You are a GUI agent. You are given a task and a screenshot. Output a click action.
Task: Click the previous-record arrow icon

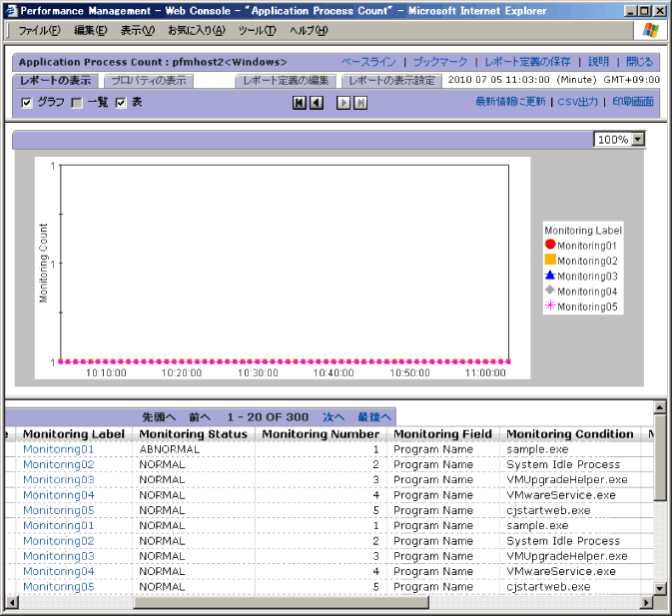[x=317, y=103]
